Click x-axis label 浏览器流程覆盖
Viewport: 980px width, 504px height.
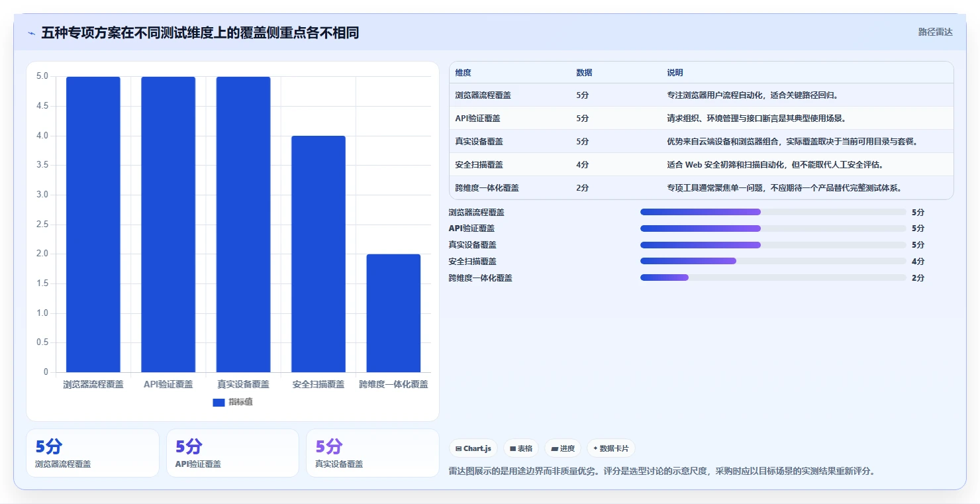93,384
